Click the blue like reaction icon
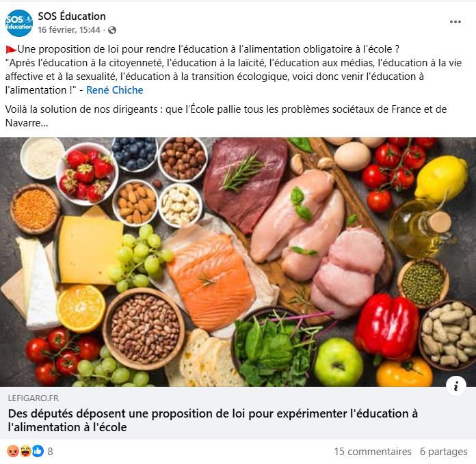This screenshot has height=464, width=476. coord(38,451)
